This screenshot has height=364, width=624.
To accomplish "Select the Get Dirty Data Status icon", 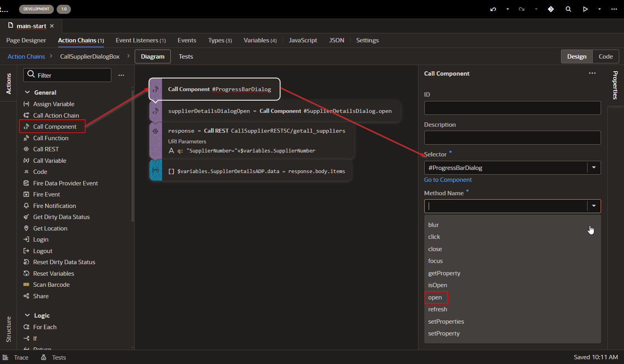I will (x=26, y=217).
